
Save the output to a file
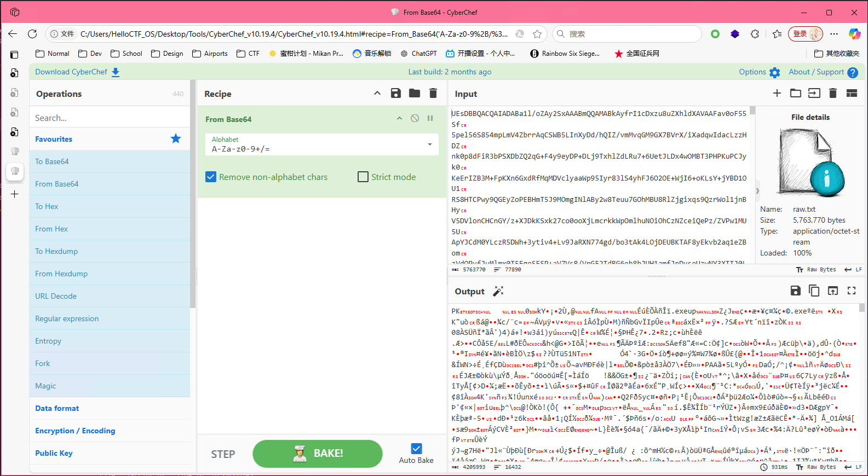pos(796,291)
